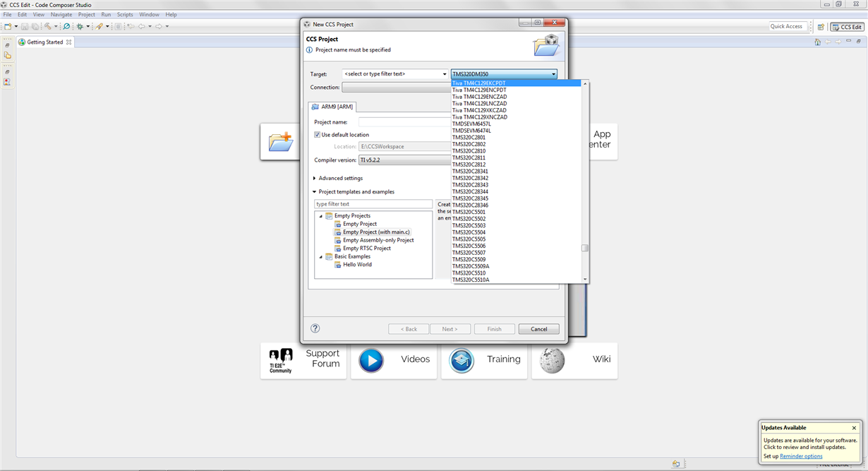This screenshot has width=868, height=471.
Task: Click the lower left sidebar view icon
Action: 7,82
